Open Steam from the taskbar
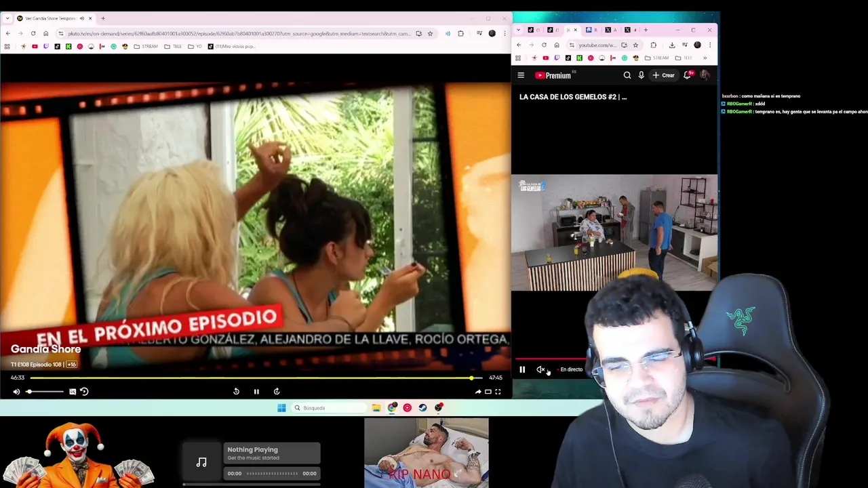The image size is (868, 488). click(423, 408)
